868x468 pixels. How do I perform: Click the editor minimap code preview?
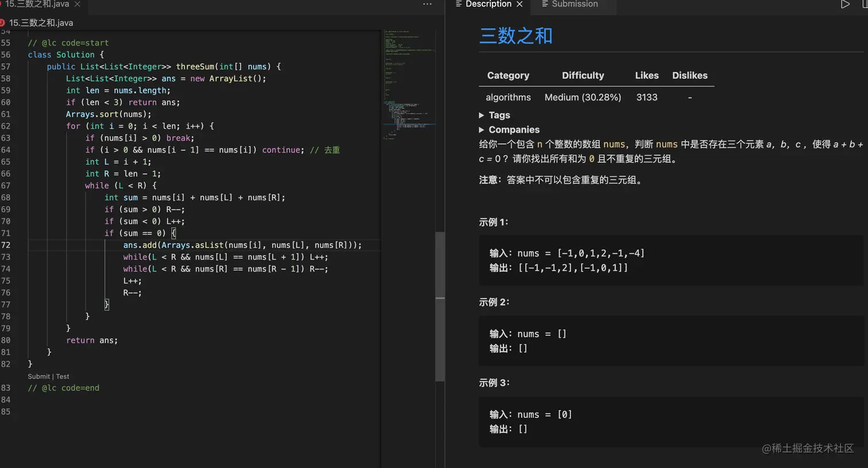[x=409, y=84]
